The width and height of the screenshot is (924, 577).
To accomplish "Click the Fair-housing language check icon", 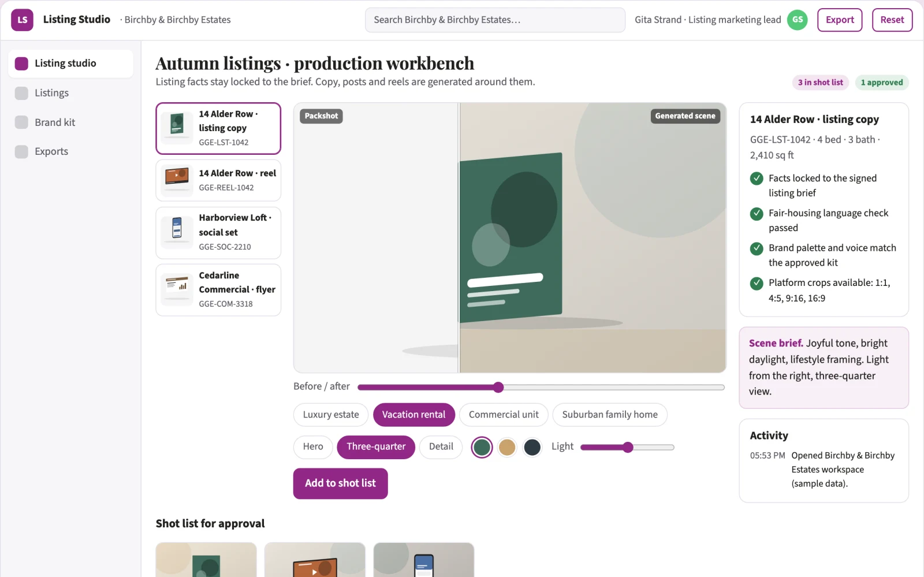I will (757, 214).
